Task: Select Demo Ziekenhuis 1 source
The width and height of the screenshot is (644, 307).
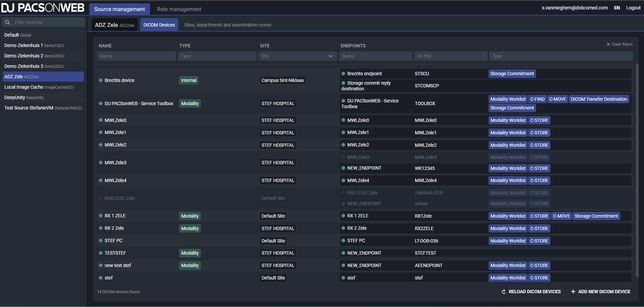Action: coord(43,45)
